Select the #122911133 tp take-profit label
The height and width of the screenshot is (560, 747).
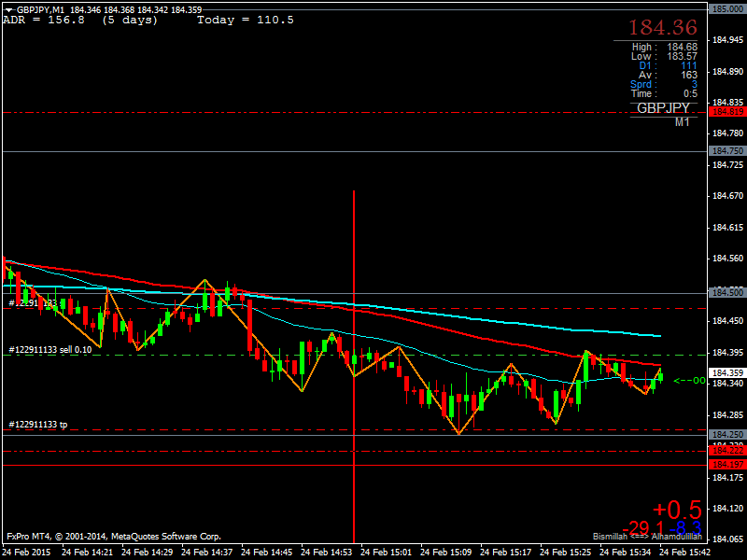(x=38, y=425)
